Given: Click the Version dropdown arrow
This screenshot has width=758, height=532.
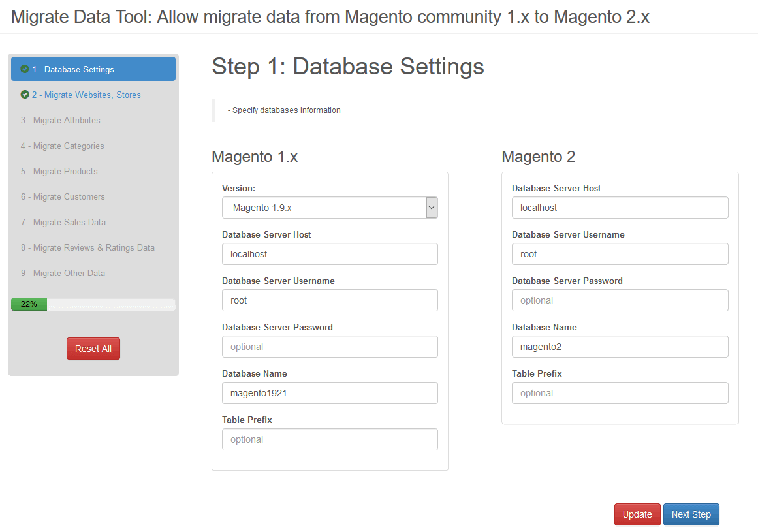Looking at the screenshot, I should [431, 208].
